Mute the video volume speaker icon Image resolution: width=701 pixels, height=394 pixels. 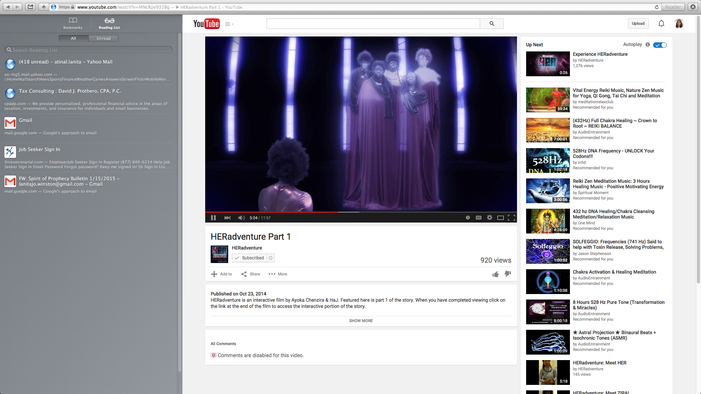[241, 218]
